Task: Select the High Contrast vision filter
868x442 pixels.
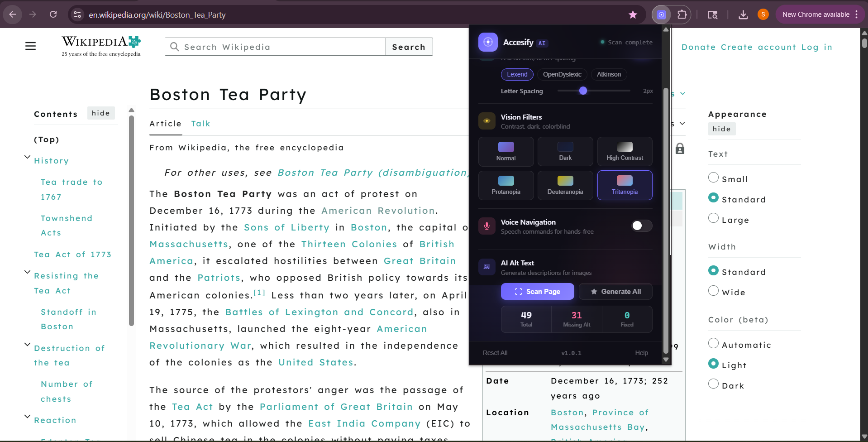Action: [x=625, y=152]
